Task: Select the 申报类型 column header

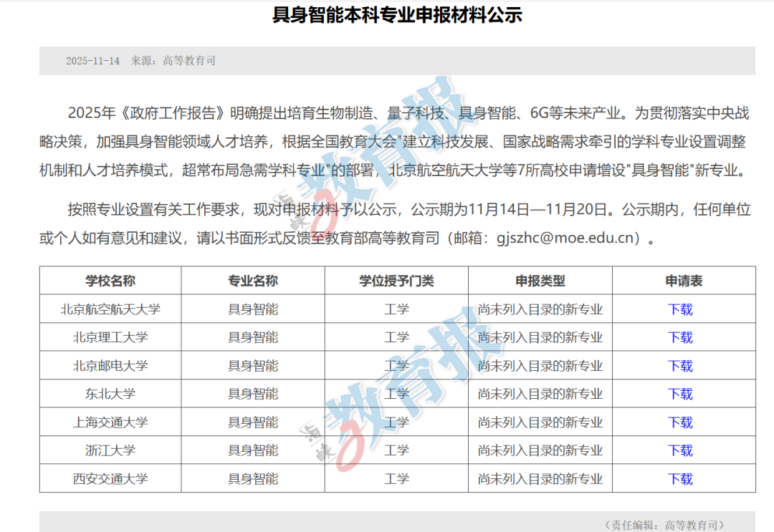Action: [x=540, y=281]
